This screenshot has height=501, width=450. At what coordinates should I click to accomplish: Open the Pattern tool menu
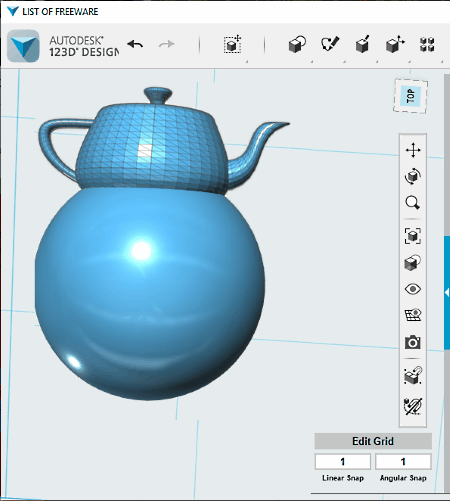click(x=427, y=44)
